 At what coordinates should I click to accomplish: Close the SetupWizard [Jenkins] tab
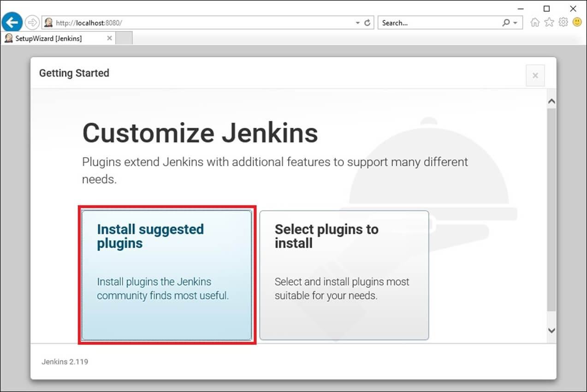coord(109,38)
